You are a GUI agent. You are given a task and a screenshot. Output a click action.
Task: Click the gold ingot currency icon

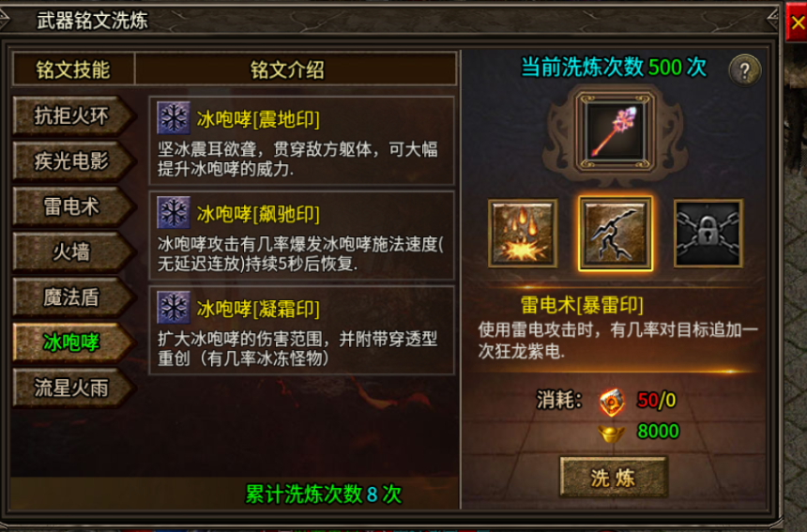[x=612, y=433]
